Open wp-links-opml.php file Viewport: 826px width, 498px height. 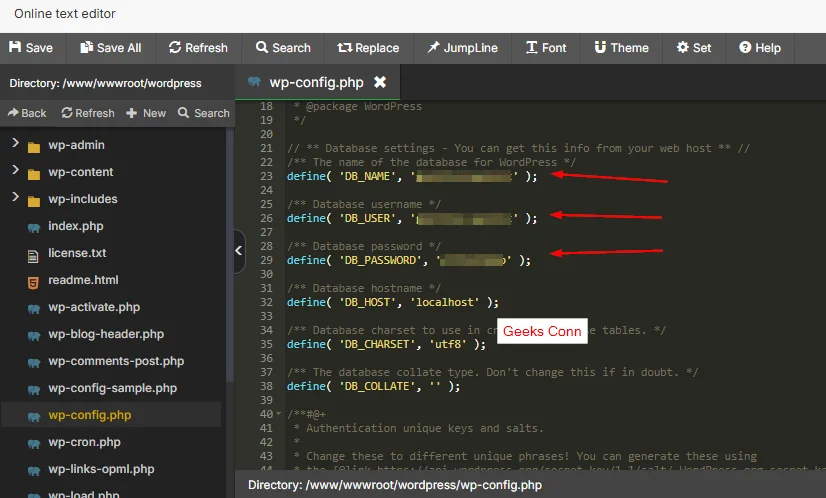coord(101,469)
